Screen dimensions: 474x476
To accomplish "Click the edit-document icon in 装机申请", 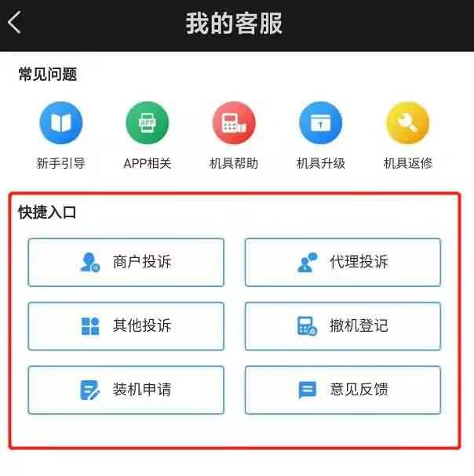I will (x=90, y=390).
